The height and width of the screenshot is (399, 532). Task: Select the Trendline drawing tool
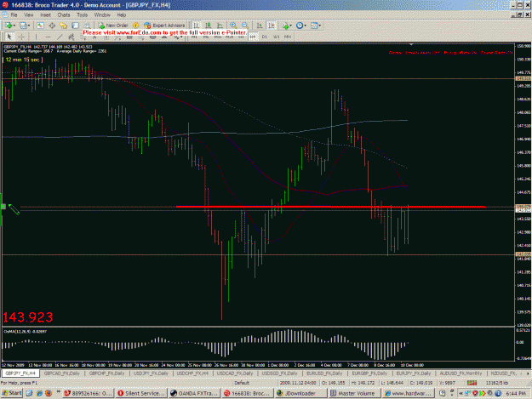tap(60, 37)
